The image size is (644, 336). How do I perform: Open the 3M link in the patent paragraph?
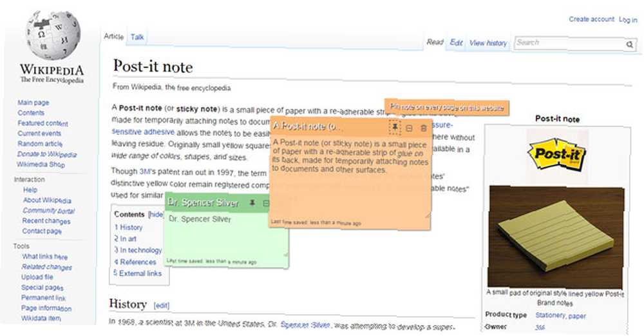pyautogui.click(x=145, y=172)
